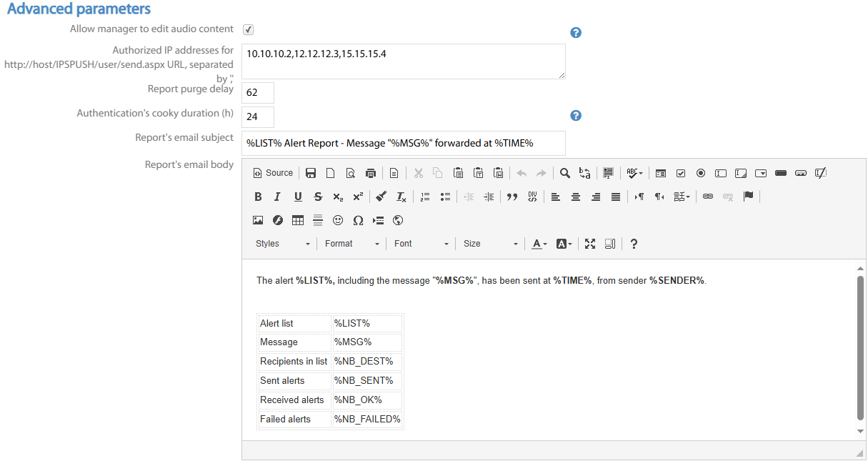Click the Find magnifier icon
This screenshot has width=868, height=461.
tap(565, 173)
